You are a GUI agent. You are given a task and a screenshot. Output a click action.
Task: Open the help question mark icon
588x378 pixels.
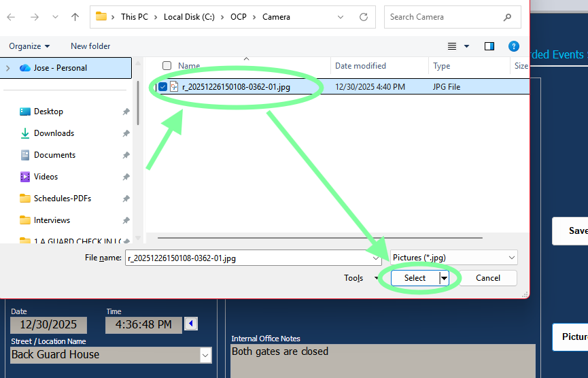point(514,46)
